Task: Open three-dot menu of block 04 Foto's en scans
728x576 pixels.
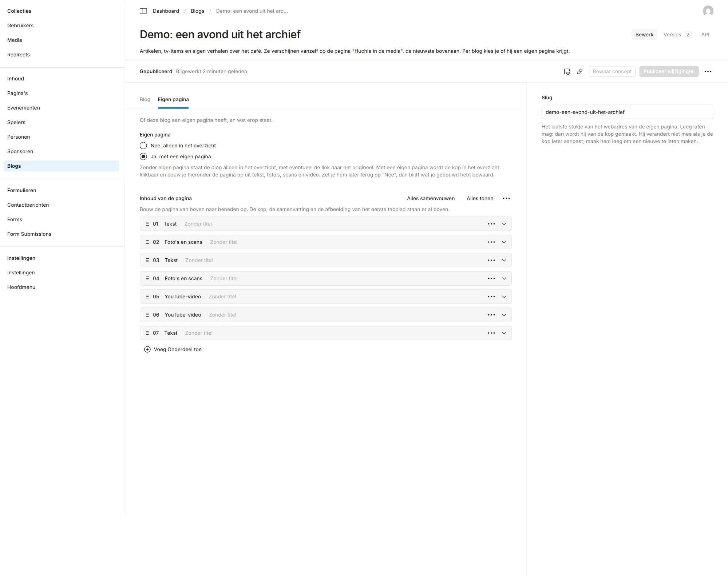Action: (491, 278)
